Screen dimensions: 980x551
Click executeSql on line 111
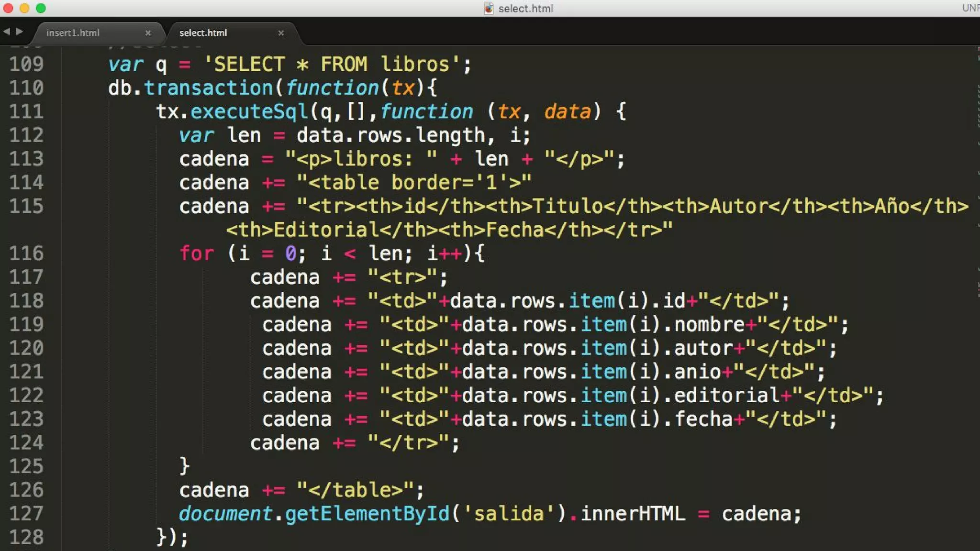click(249, 112)
